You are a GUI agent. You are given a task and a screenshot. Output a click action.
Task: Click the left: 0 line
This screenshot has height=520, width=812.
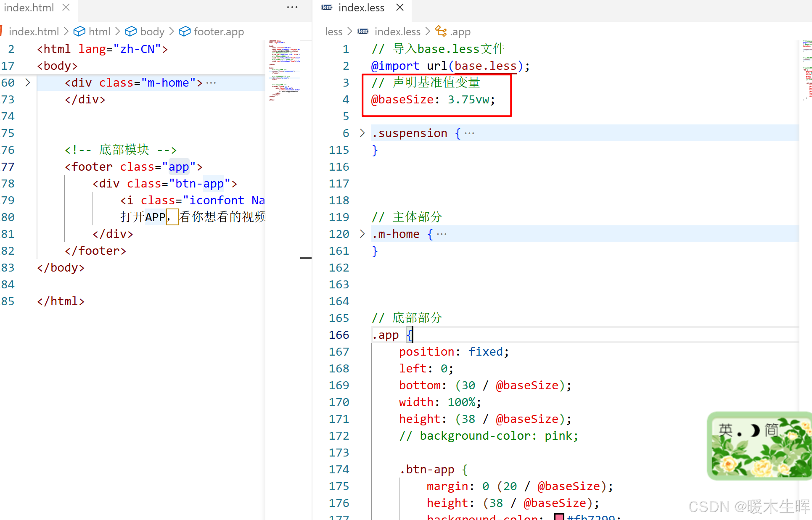click(426, 368)
